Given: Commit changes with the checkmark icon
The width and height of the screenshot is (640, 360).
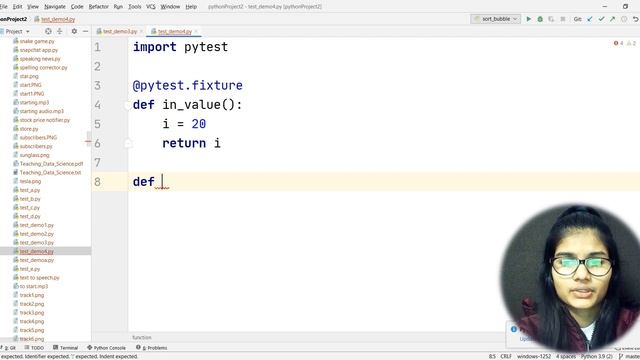Looking at the screenshot, I should point(601,19).
